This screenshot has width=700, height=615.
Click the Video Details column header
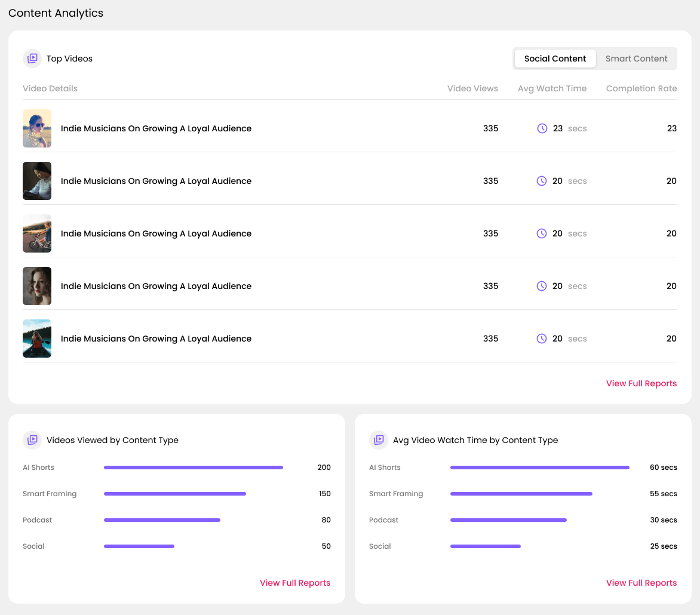pyautogui.click(x=50, y=88)
